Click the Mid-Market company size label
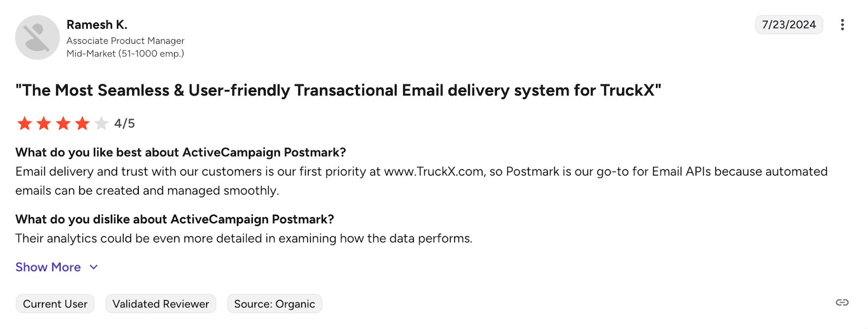Image resolution: width=868 pixels, height=329 pixels. point(125,54)
